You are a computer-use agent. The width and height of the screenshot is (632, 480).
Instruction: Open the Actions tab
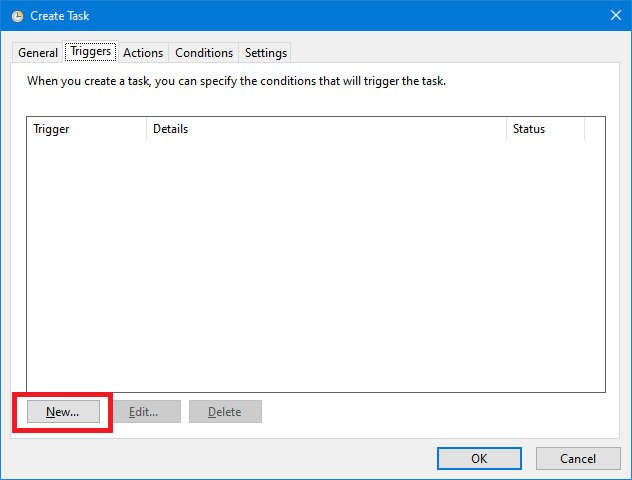(x=143, y=53)
